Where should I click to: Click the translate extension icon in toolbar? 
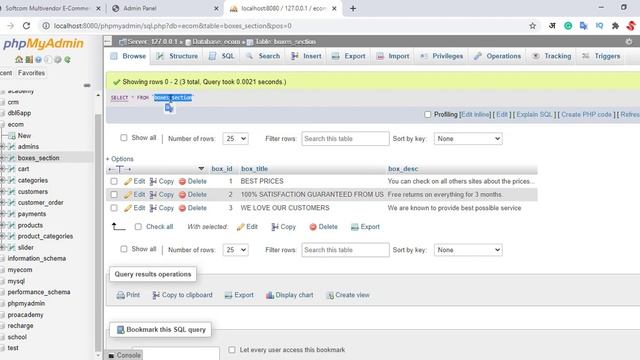click(583, 26)
